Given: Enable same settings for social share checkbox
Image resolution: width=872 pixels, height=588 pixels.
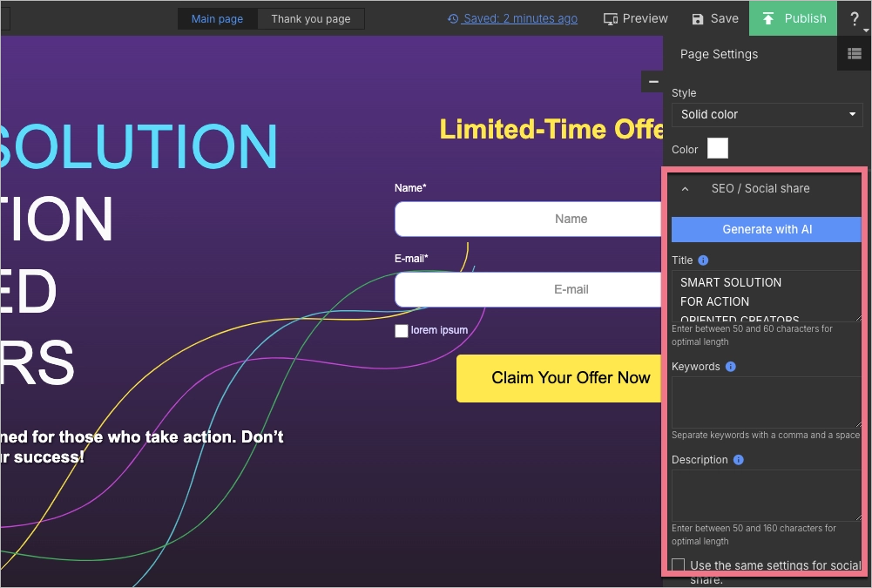Looking at the screenshot, I should coord(679,565).
